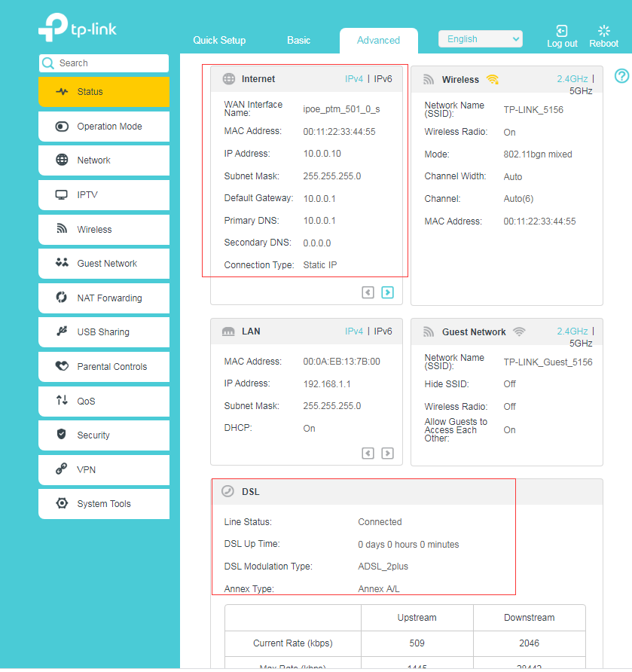The image size is (632, 672).
Task: Open the USB Sharing menu
Action: click(x=104, y=332)
